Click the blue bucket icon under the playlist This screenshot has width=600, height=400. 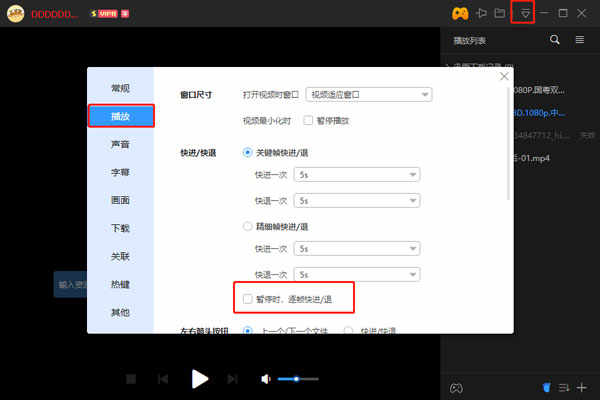point(546,388)
